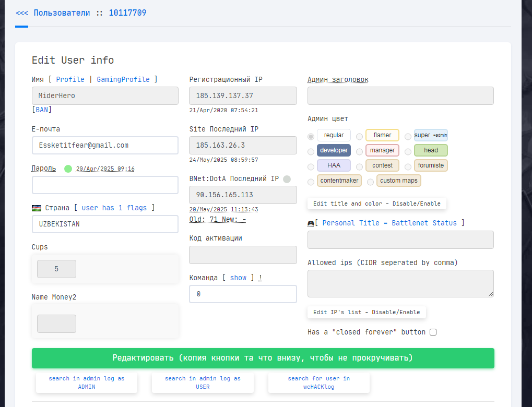Click the 24/May/2025 08:59:57 timestamp
The width and height of the screenshot is (532, 407).
tap(223, 160)
